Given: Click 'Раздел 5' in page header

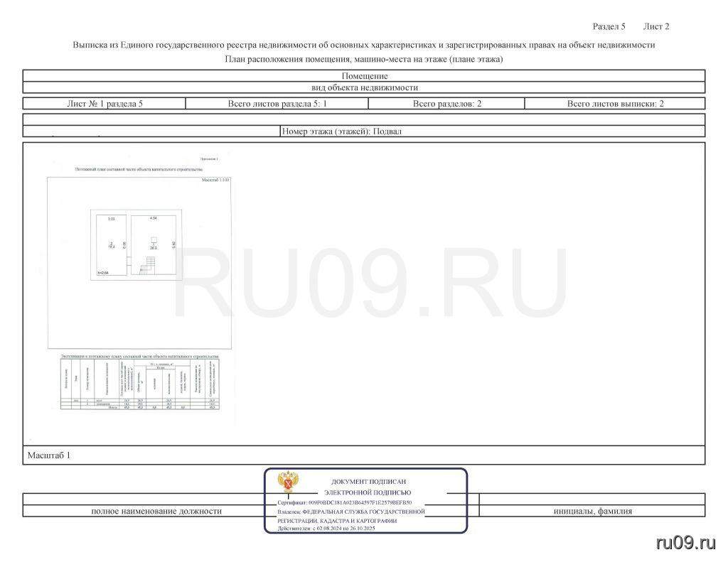Looking at the screenshot, I should tap(609, 27).
